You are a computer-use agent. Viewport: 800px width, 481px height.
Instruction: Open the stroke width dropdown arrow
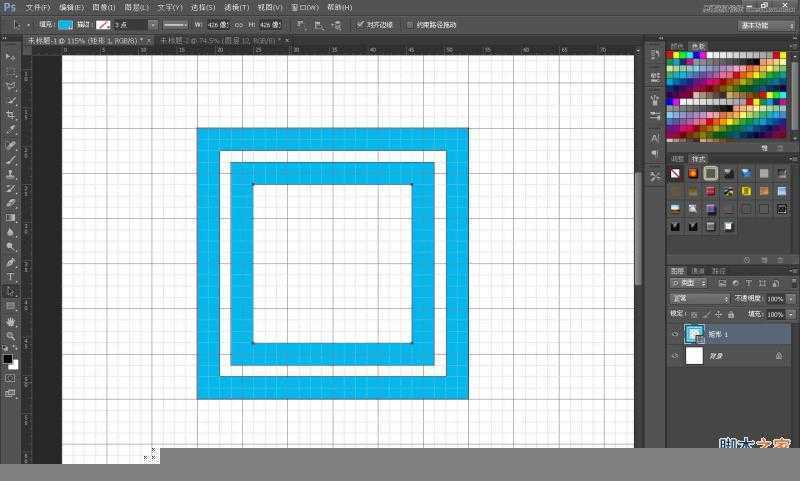coord(153,24)
